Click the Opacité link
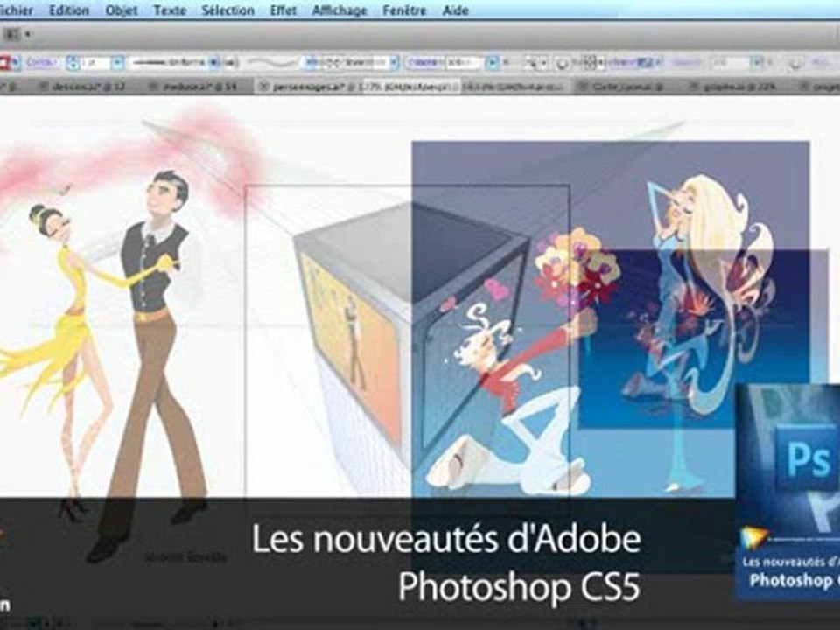The height and width of the screenshot is (630, 840). coord(426,63)
